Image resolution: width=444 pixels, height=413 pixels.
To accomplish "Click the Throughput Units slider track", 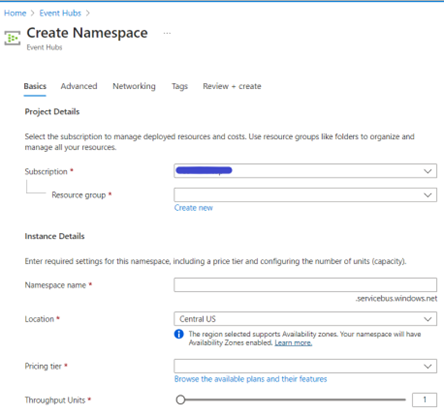I will 291,400.
